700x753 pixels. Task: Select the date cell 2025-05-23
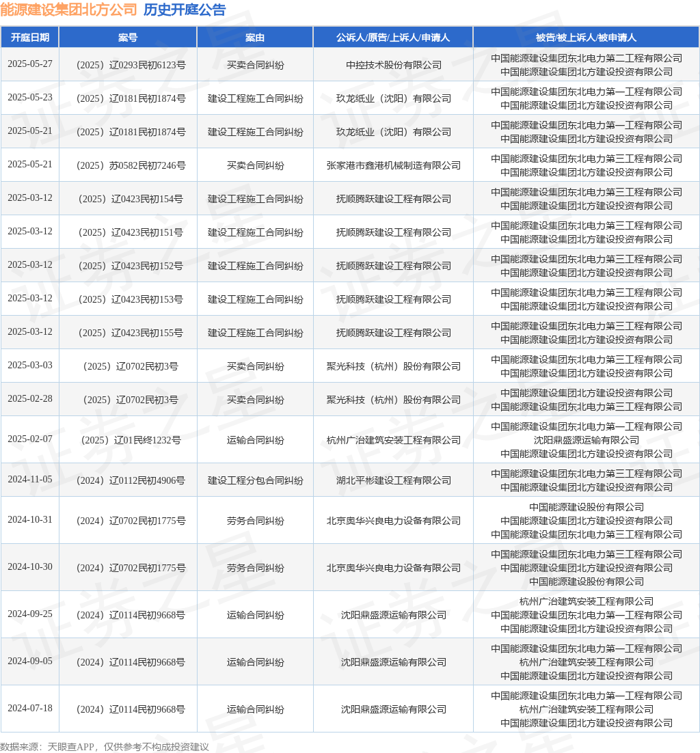click(x=30, y=98)
